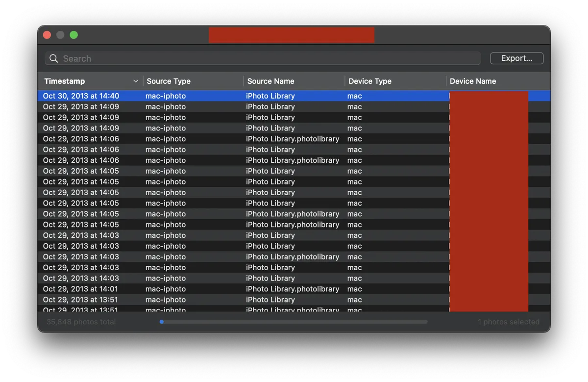Select the topmost iPhoto Library.photolibrary row
The image size is (588, 382).
coord(196,139)
